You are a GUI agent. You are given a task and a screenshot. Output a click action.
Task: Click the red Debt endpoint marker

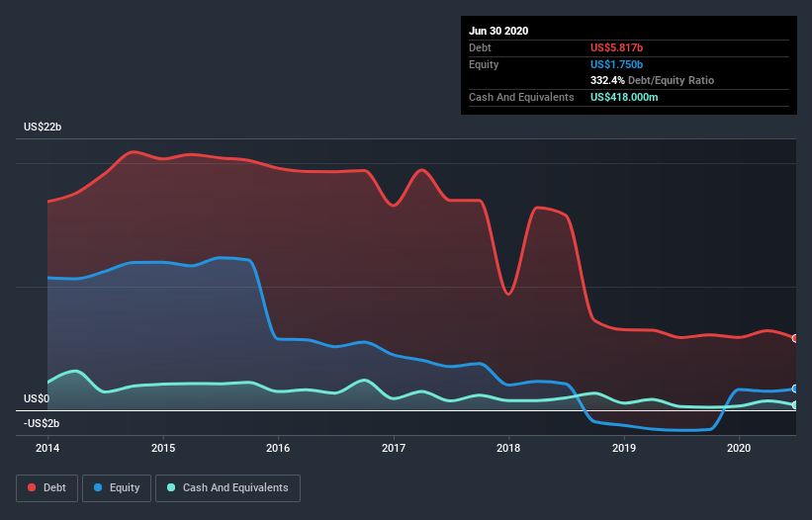(x=795, y=338)
